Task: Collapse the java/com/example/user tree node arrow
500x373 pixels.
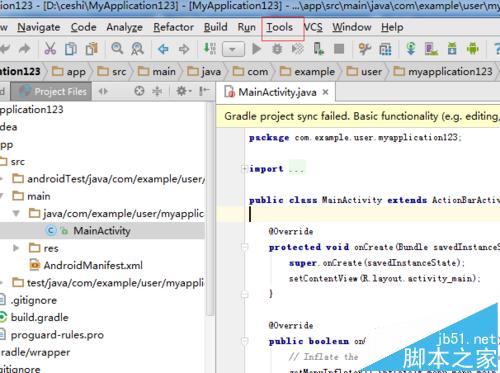Action: pos(16,213)
